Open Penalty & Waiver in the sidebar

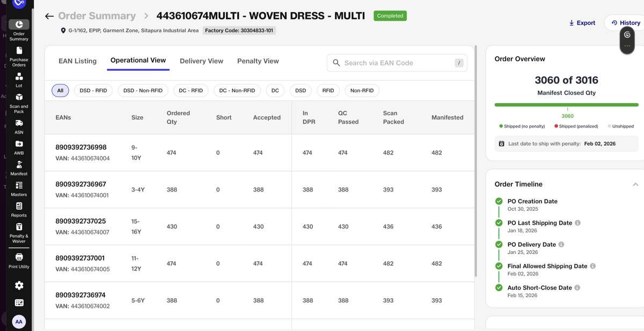19,233
